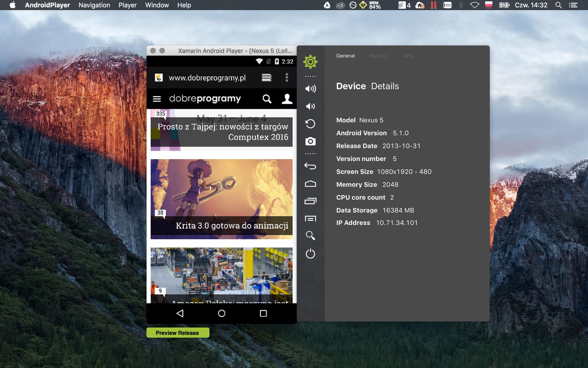Switch to the GPS tab
Image resolution: width=588 pixels, height=368 pixels.
pos(407,56)
